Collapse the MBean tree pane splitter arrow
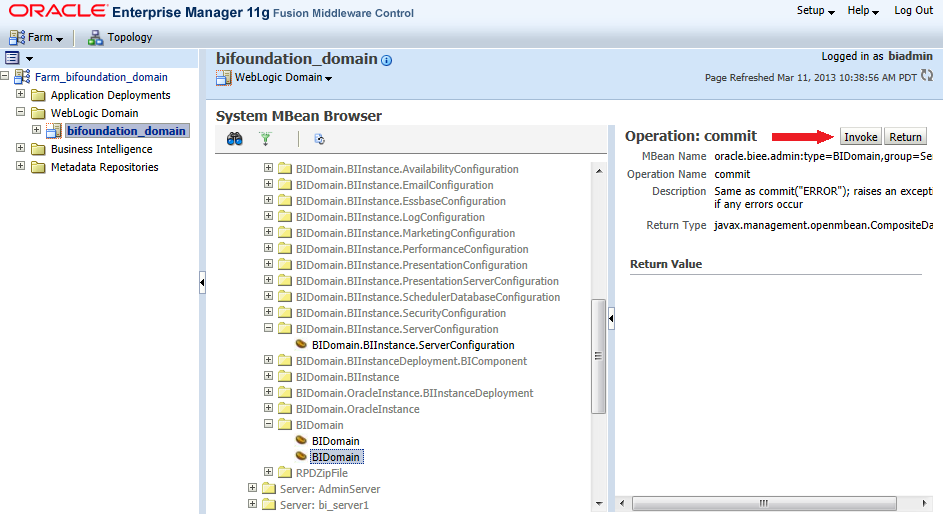 click(x=611, y=318)
